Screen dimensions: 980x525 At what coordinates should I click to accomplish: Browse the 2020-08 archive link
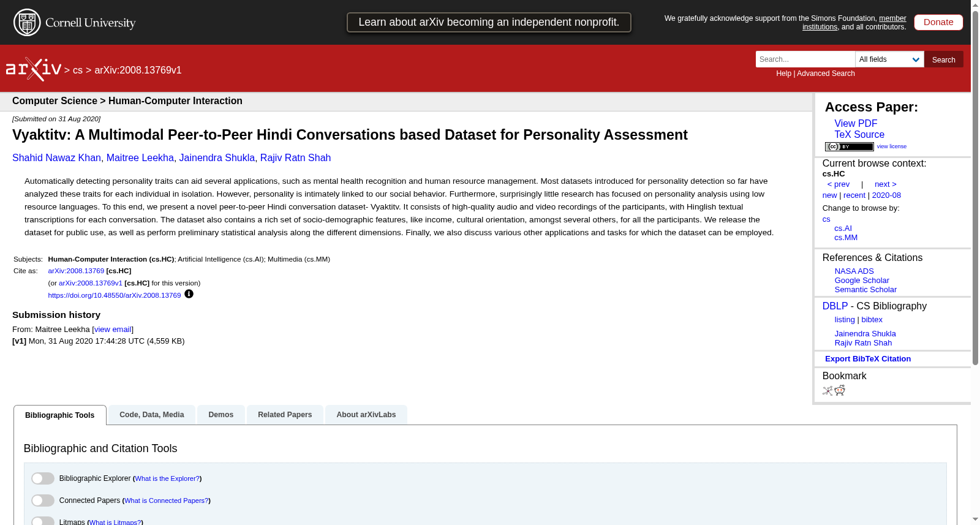click(886, 195)
